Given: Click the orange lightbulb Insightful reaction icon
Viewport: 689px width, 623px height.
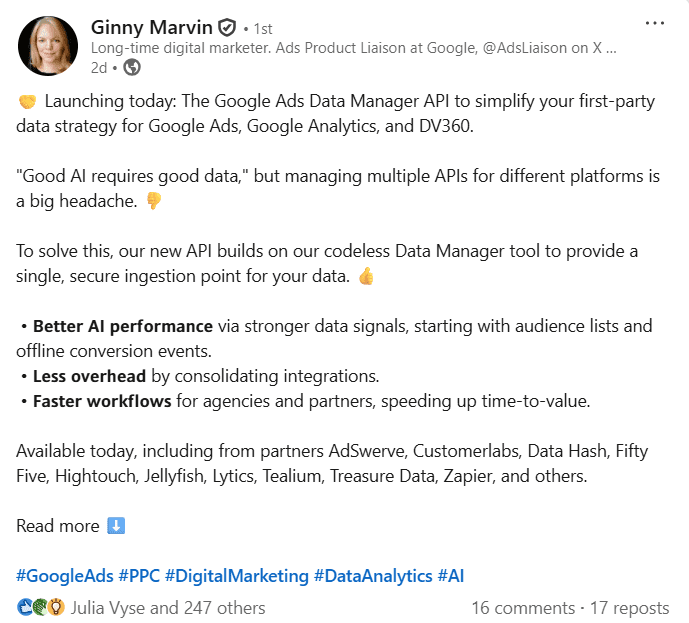Looking at the screenshot, I should pyautogui.click(x=56, y=607).
